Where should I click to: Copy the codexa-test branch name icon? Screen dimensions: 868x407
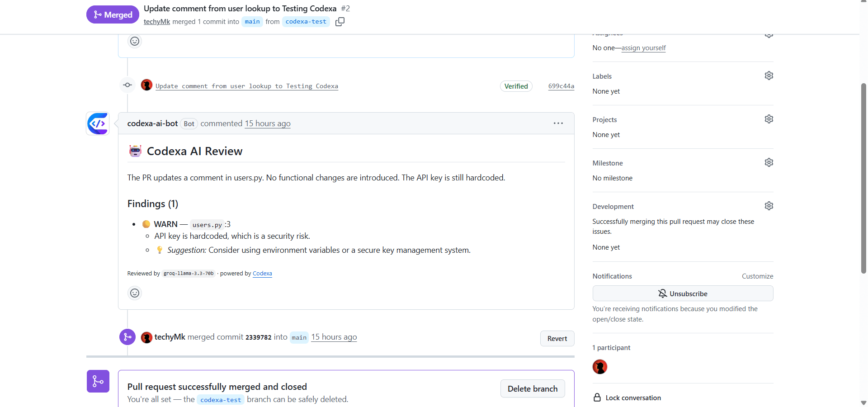pos(340,22)
